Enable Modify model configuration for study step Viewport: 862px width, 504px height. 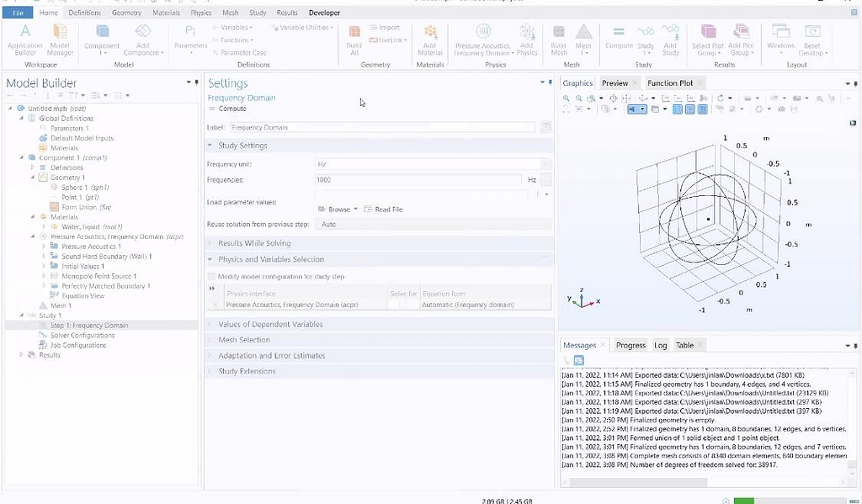click(x=211, y=277)
